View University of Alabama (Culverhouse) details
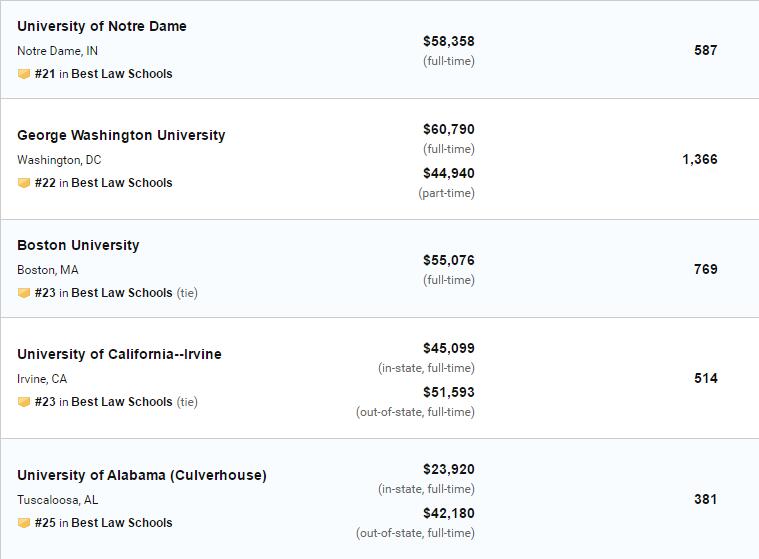 (x=142, y=475)
